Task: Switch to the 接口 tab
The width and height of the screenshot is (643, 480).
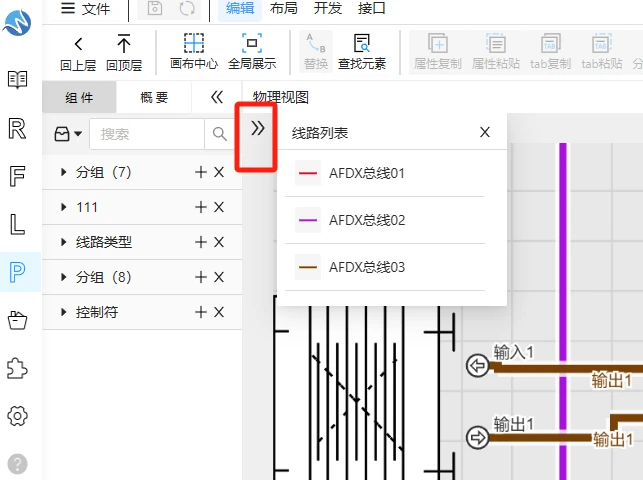Action: pos(371,8)
